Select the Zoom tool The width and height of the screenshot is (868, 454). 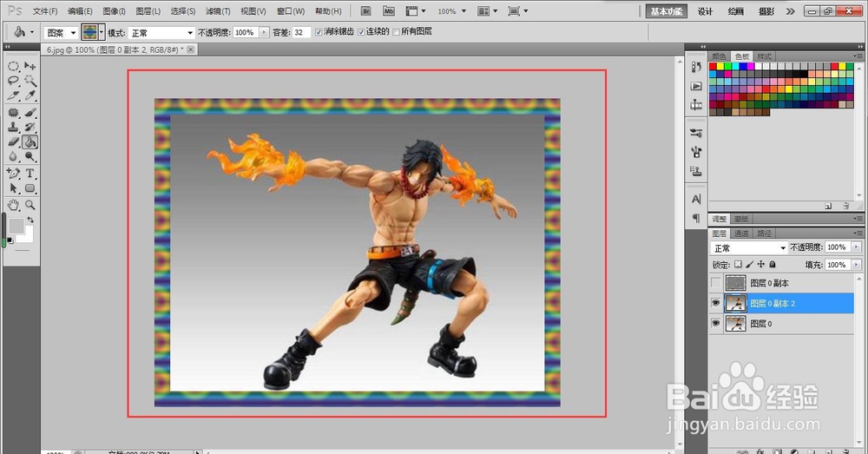[30, 205]
